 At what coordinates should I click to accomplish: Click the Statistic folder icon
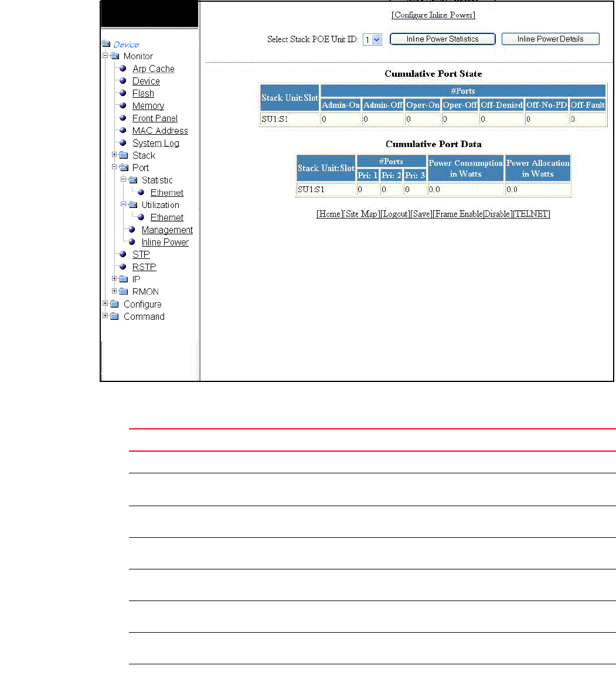133,180
